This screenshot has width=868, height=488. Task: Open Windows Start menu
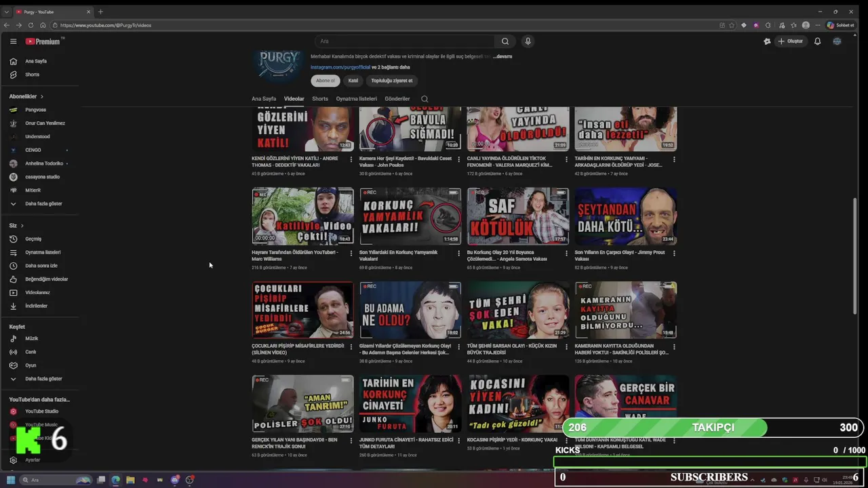pos(11,480)
